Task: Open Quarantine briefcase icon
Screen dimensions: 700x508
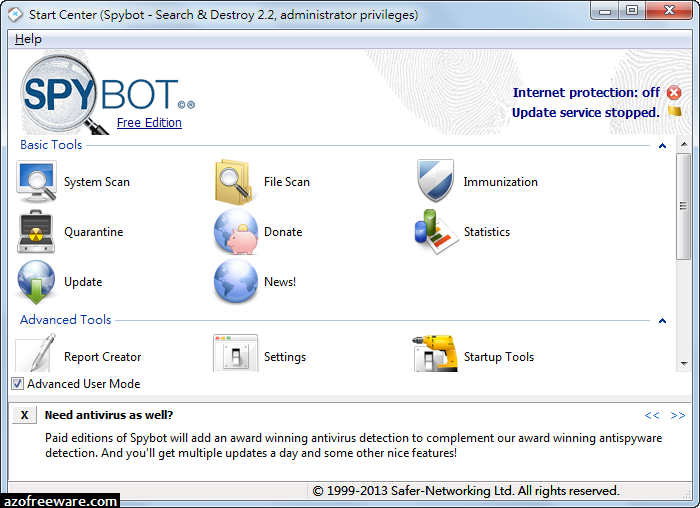Action: tap(36, 232)
